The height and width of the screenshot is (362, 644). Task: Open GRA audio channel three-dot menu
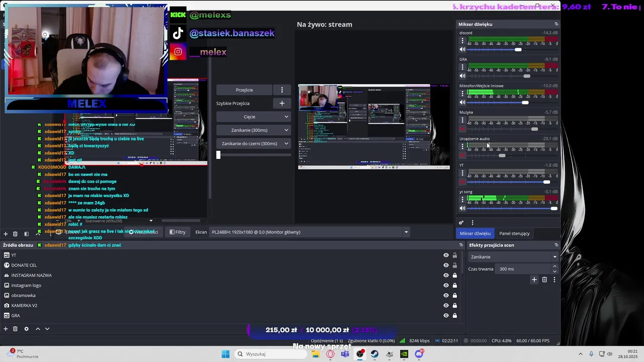pyautogui.click(x=462, y=67)
